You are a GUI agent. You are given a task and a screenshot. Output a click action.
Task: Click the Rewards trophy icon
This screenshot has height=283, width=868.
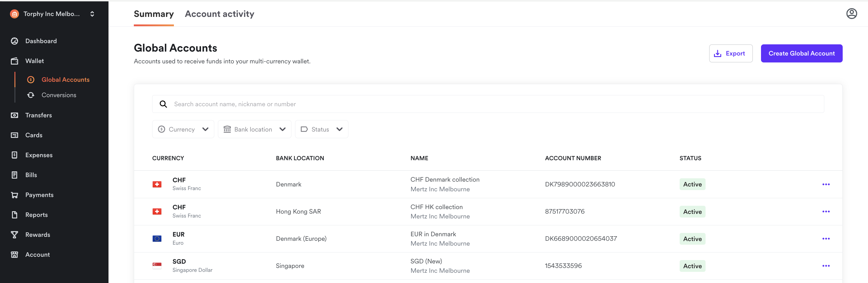[14, 234]
